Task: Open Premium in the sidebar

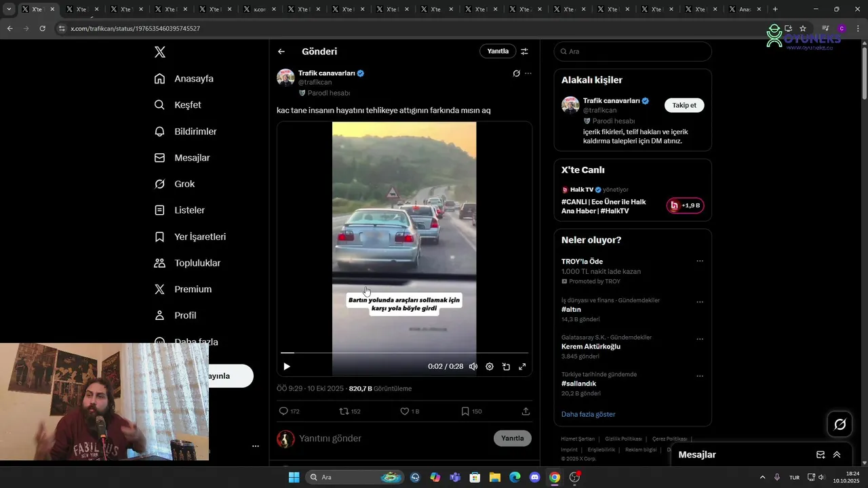Action: [182, 289]
